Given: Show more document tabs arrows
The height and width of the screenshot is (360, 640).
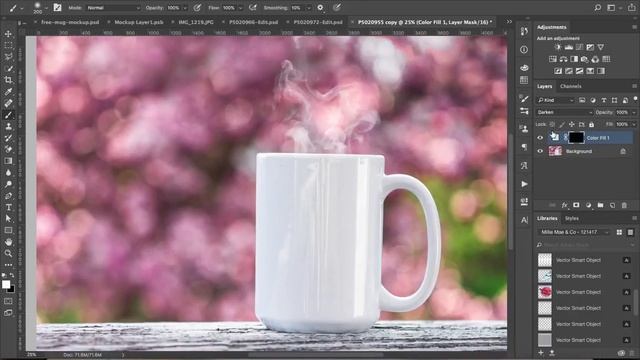Looking at the screenshot, I should click(509, 22).
